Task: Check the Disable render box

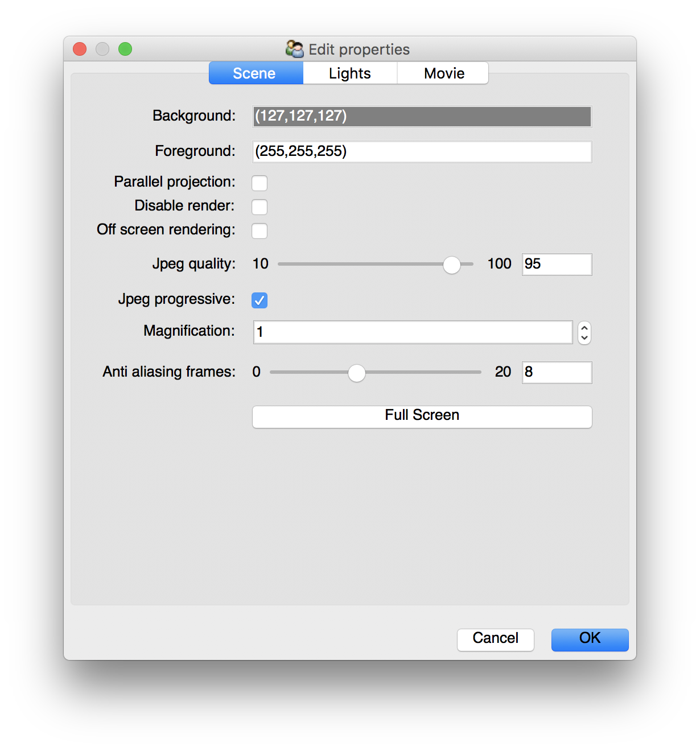Action: click(x=260, y=207)
